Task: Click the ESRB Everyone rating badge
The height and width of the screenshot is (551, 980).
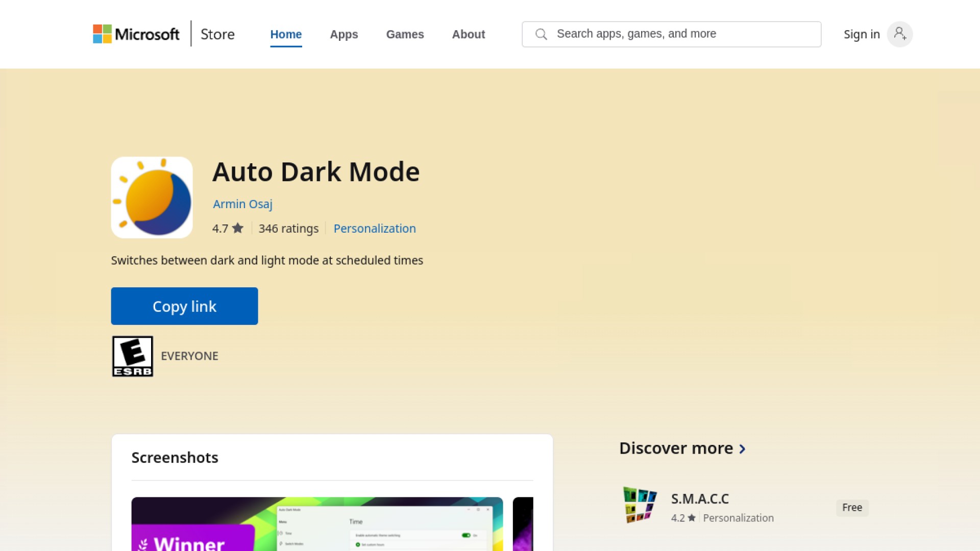Action: (x=132, y=356)
